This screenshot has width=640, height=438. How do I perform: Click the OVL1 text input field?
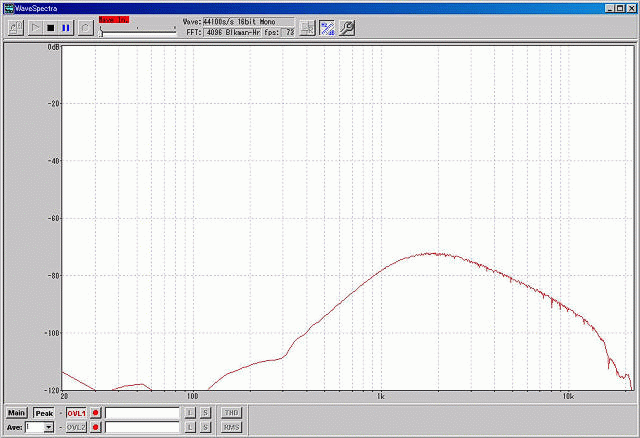(x=142, y=412)
